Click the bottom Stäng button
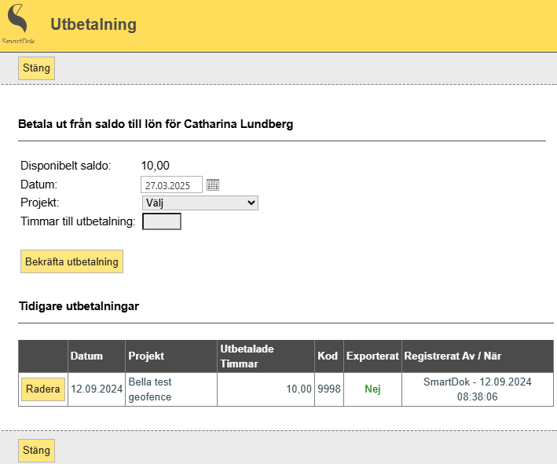557x464 pixels. coord(36,450)
